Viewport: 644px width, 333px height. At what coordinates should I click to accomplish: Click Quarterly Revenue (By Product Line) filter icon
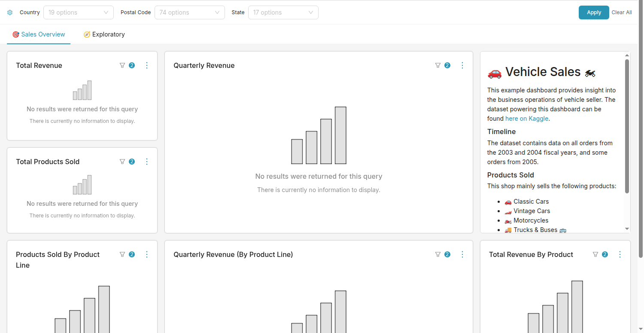pyautogui.click(x=438, y=254)
